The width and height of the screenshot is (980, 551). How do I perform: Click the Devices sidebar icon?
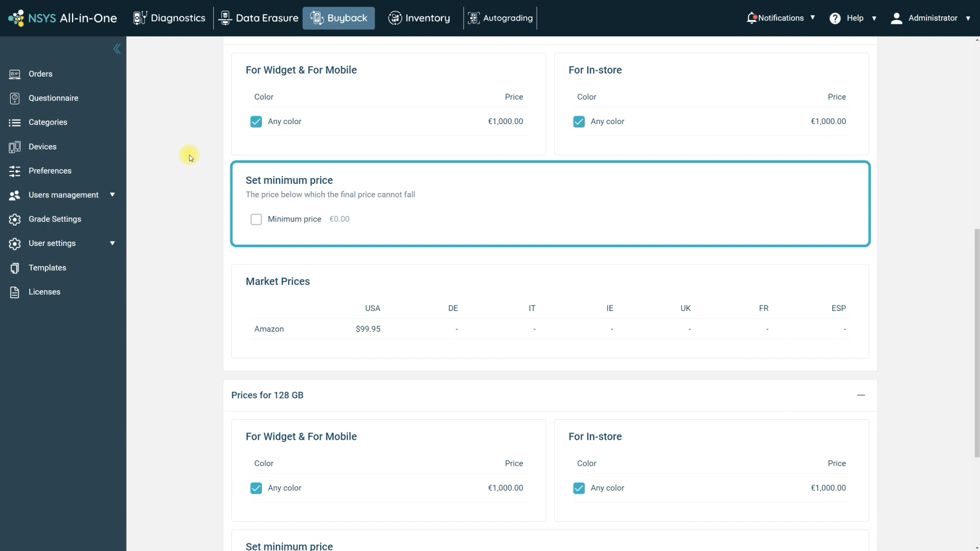(15, 147)
